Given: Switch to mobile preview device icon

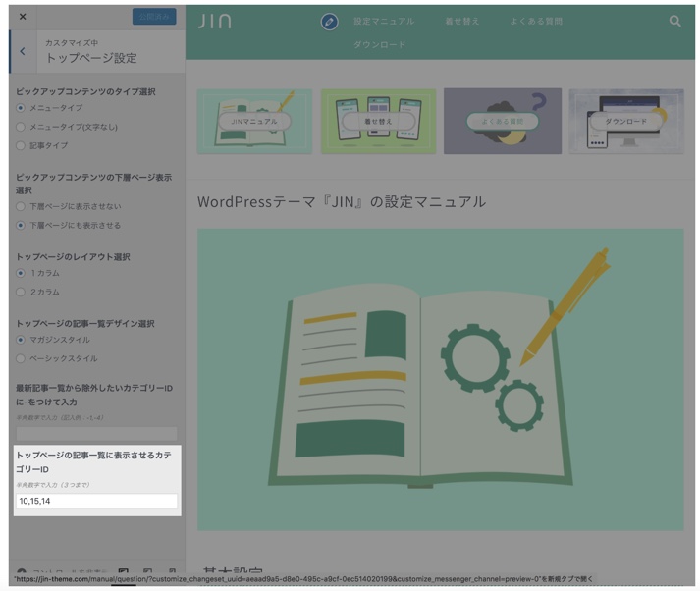Looking at the screenshot, I should tap(173, 571).
